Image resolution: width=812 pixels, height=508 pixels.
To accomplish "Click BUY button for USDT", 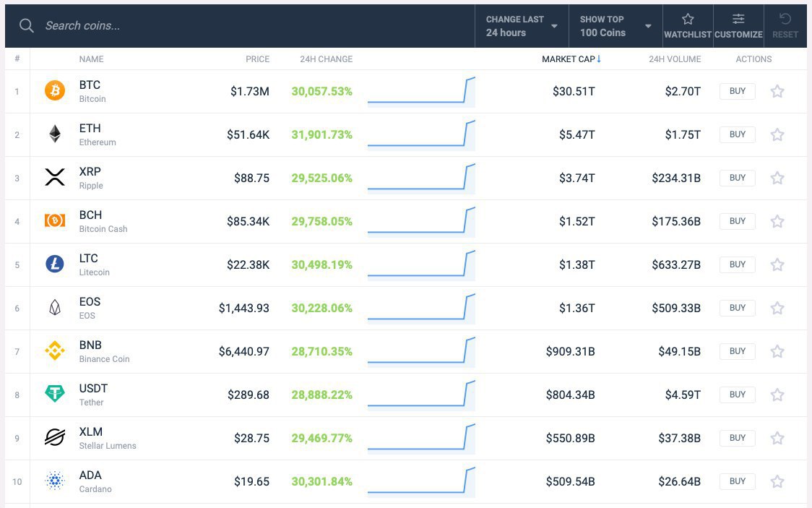I will (x=738, y=395).
